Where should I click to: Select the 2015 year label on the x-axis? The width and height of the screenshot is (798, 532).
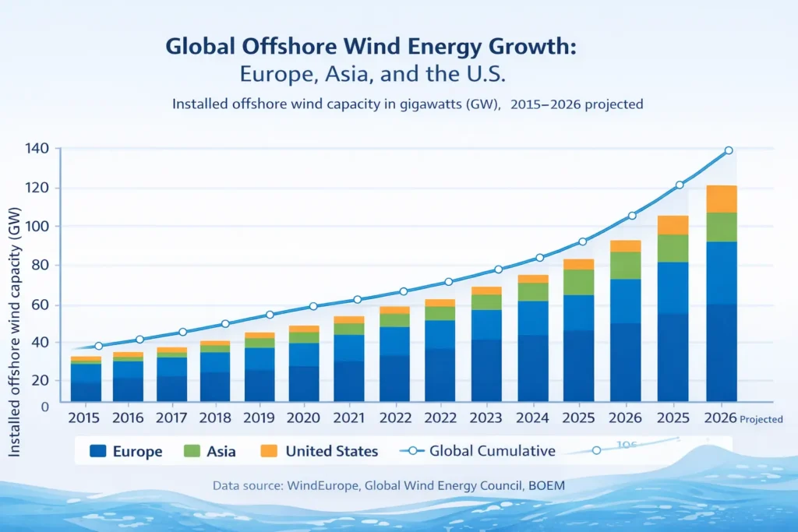point(86,417)
